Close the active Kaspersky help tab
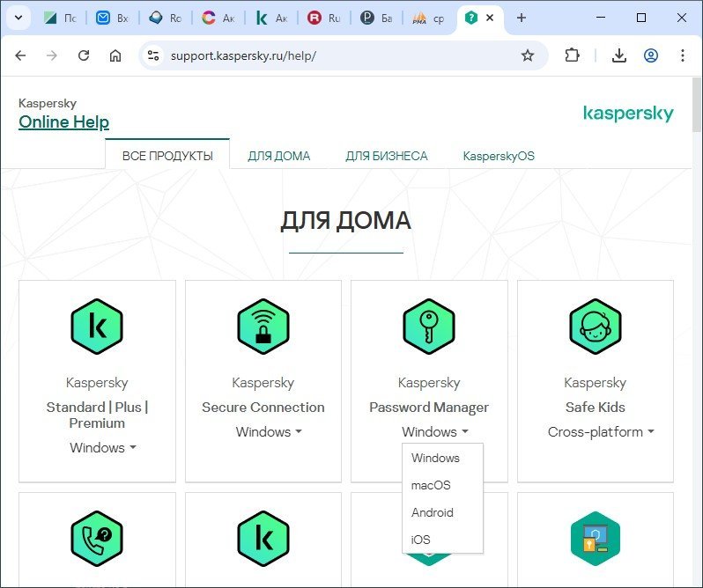 click(490, 18)
